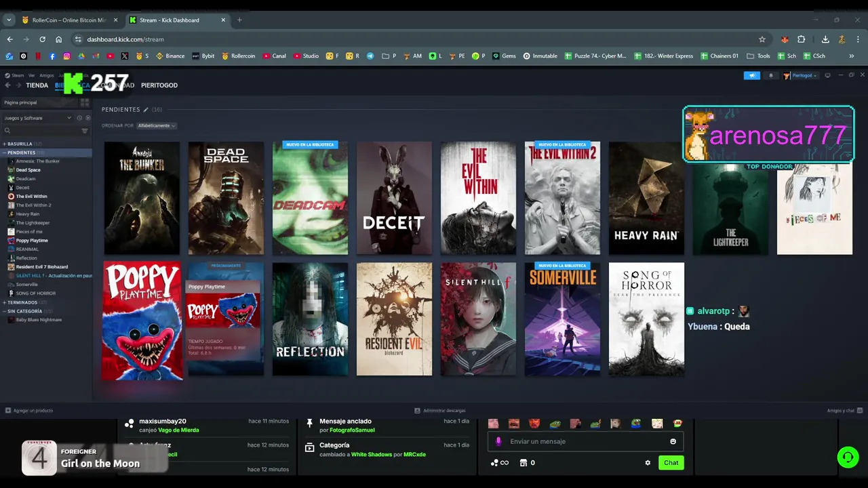Select Baby Blues Nightmare in sidebar
The height and width of the screenshot is (488, 868).
[x=39, y=320]
